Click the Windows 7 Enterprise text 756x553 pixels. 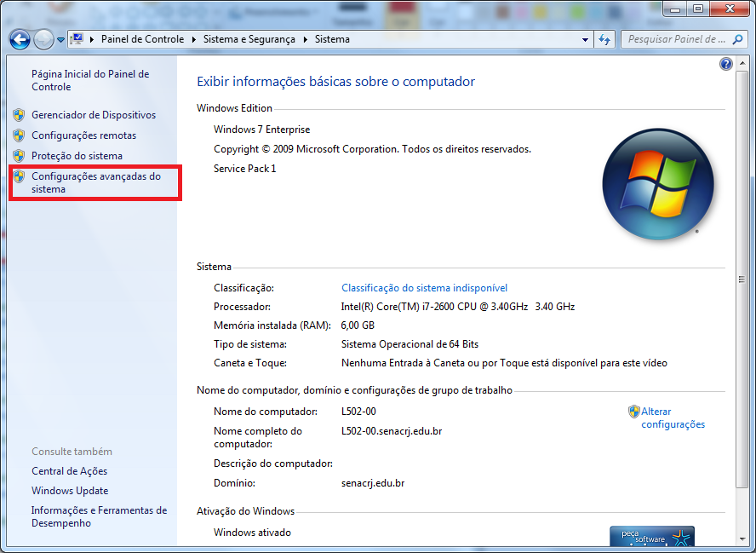click(x=262, y=130)
